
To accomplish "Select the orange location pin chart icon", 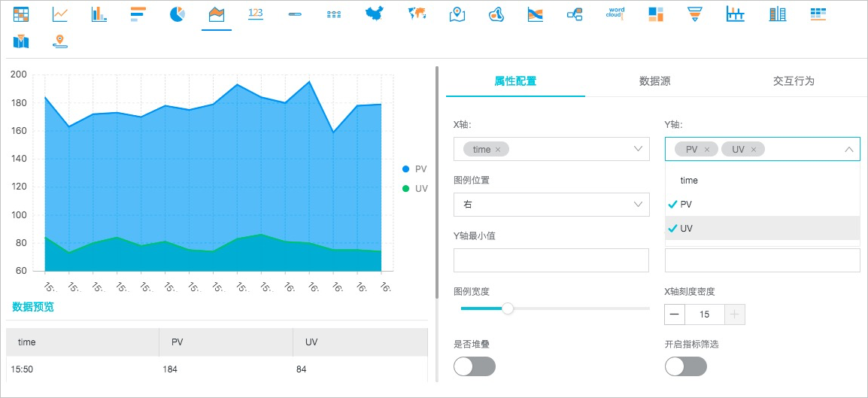I will [x=59, y=41].
